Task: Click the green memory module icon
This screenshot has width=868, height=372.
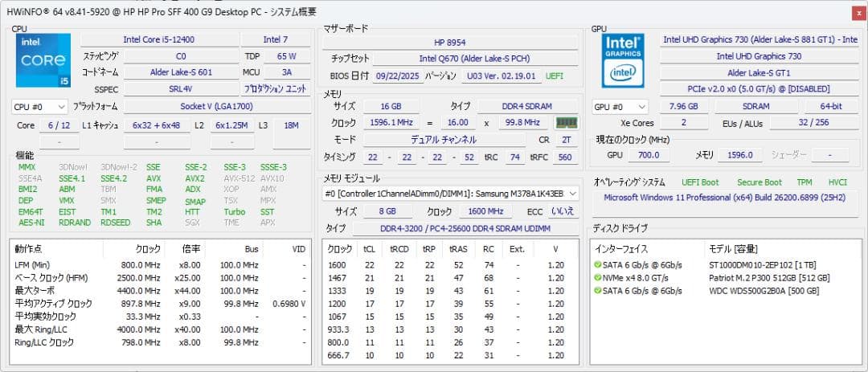Action: [x=567, y=122]
